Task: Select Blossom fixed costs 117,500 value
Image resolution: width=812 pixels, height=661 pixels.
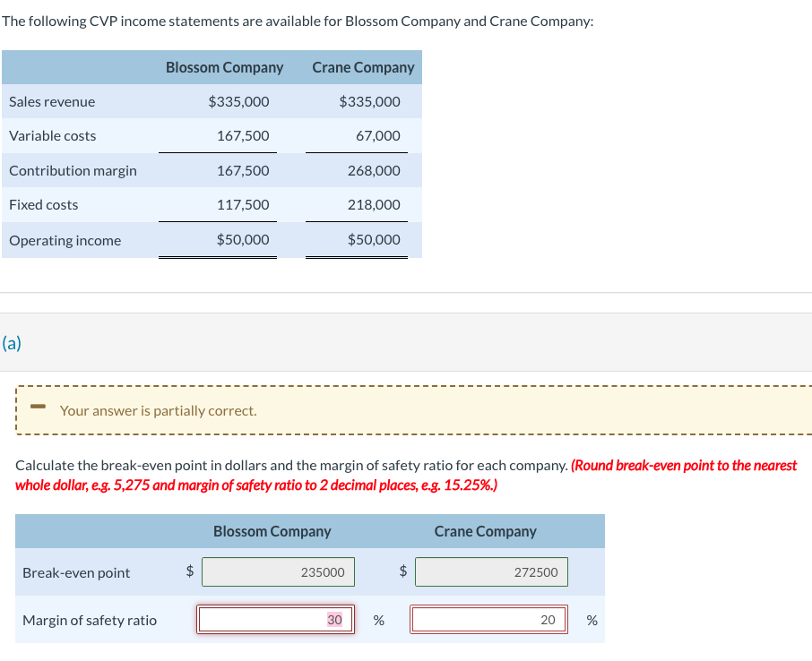Action: pyautogui.click(x=243, y=204)
